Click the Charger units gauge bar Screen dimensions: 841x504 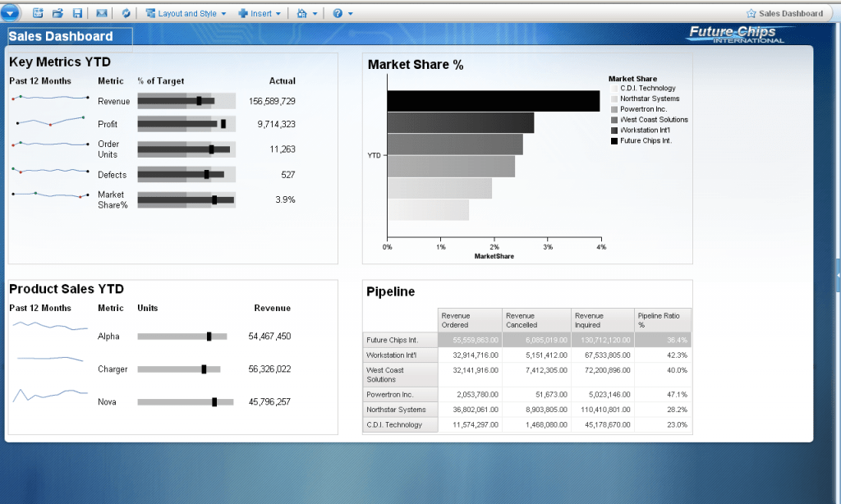click(x=178, y=369)
